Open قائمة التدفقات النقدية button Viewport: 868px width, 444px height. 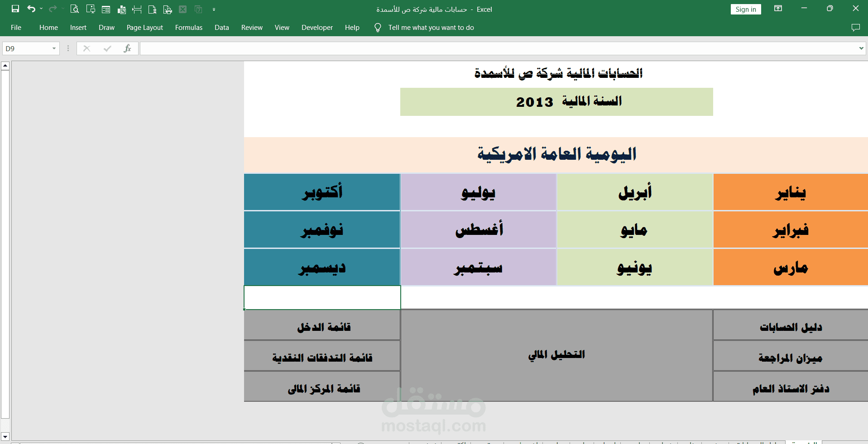click(322, 356)
